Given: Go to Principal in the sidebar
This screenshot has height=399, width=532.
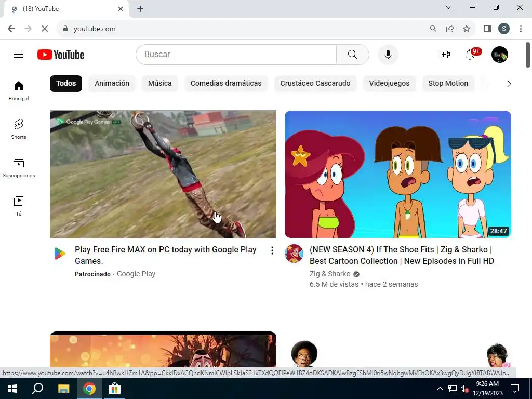Looking at the screenshot, I should [x=19, y=91].
